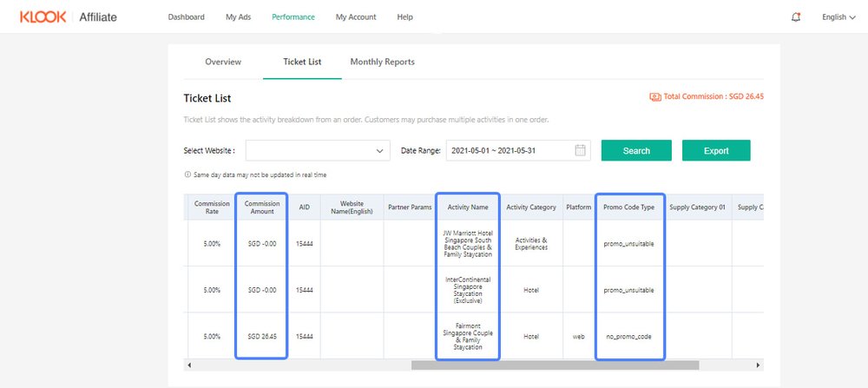Click the Date Range input field
The width and height of the screenshot is (868, 388).
(x=518, y=150)
